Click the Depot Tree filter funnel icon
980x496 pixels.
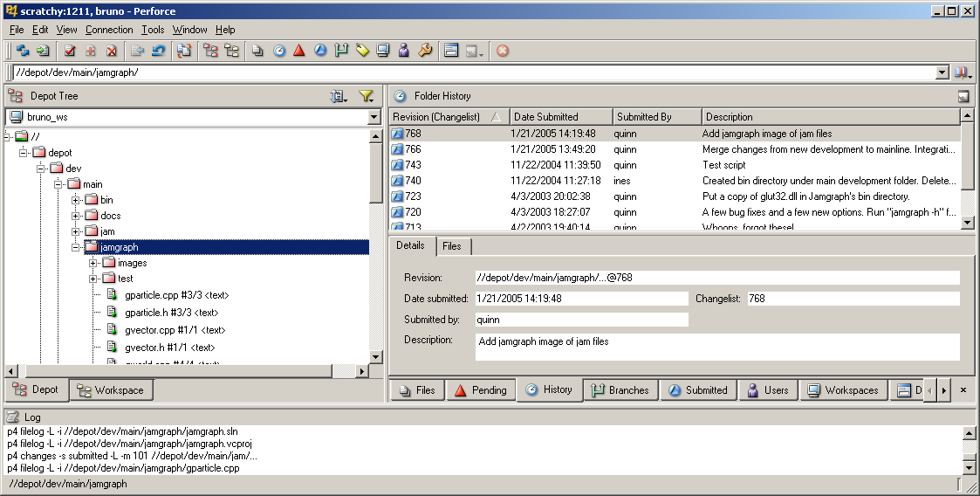coord(367,96)
